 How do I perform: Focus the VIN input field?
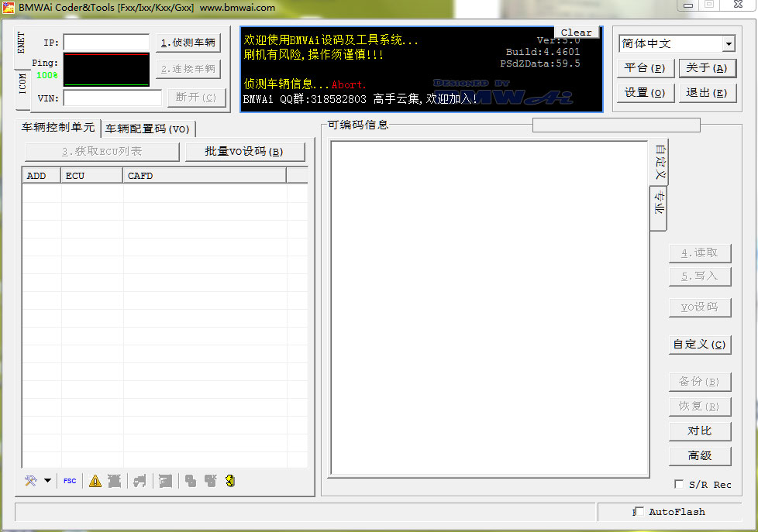[112, 98]
